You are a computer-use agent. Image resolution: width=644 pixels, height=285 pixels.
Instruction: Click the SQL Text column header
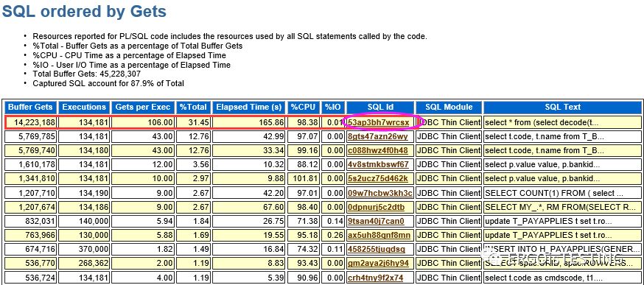563,108
